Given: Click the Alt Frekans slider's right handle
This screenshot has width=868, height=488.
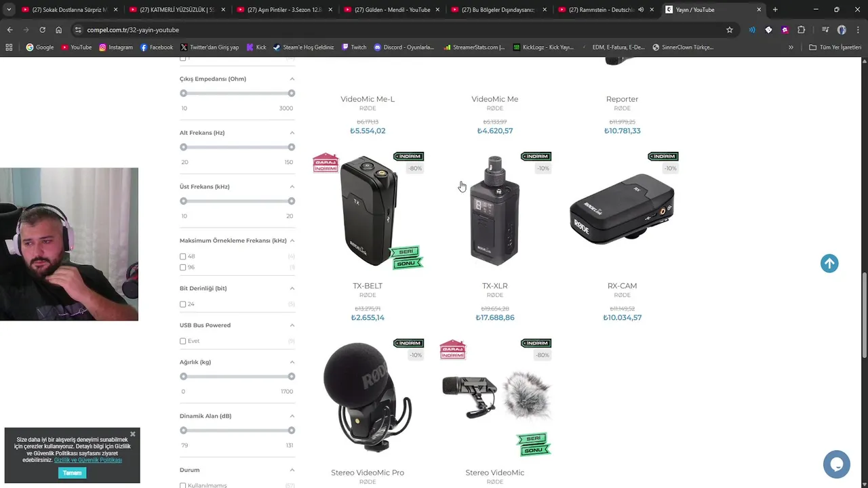Looking at the screenshot, I should [x=292, y=147].
